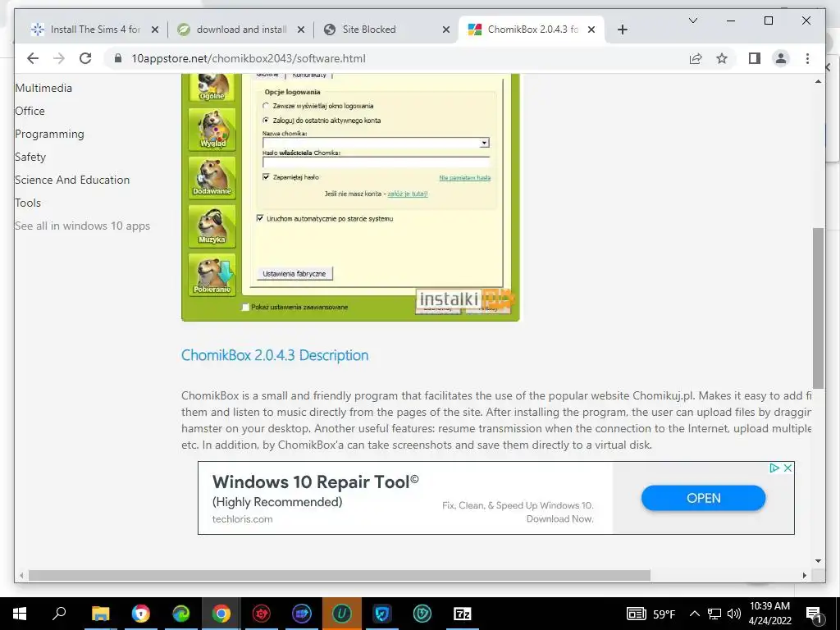This screenshot has height=630, width=840.
Task: Close the Site Blocked tab
Action: [x=445, y=30]
